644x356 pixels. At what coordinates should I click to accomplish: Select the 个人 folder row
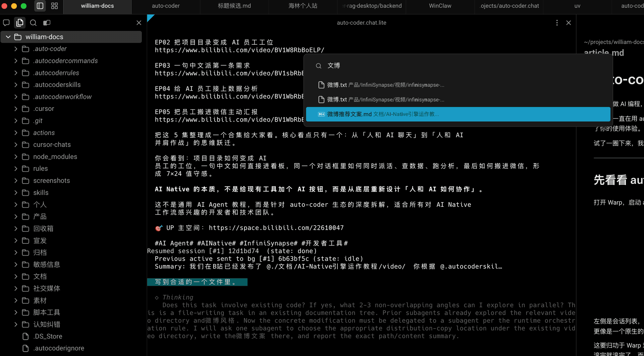(x=71, y=205)
